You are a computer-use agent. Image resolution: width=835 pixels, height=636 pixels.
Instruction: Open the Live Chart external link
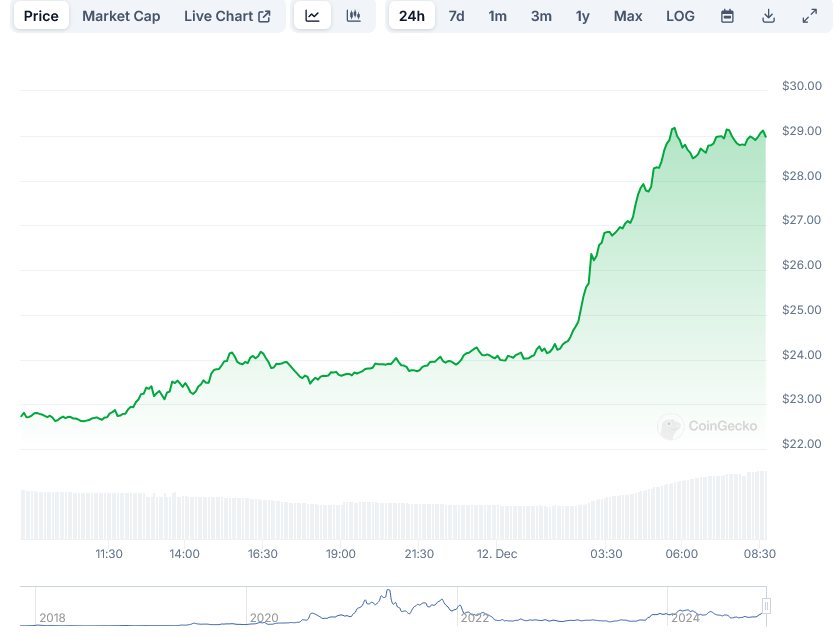227,16
